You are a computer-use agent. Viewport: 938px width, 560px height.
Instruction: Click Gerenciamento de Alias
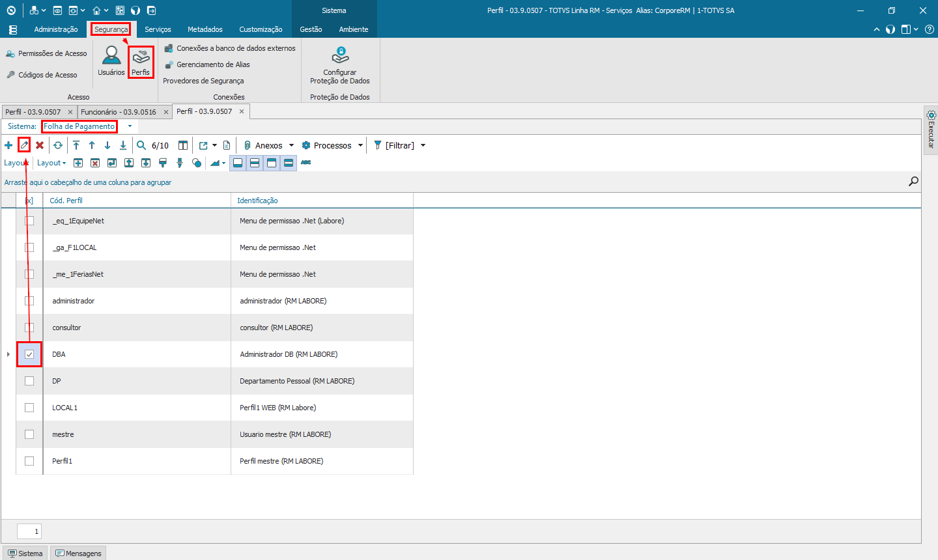click(207, 64)
